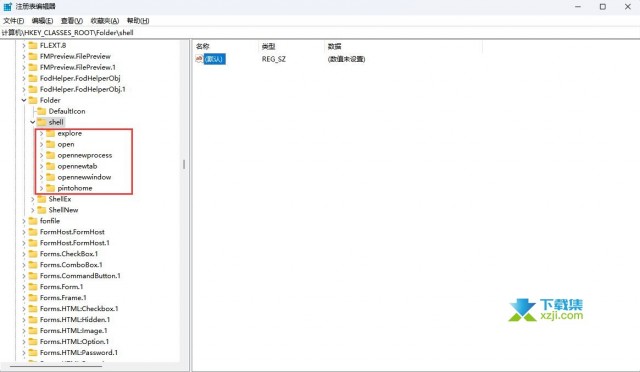This screenshot has height=372, width=640.
Task: Select the Forms.HTML:Password.1 key
Action: click(x=79, y=353)
